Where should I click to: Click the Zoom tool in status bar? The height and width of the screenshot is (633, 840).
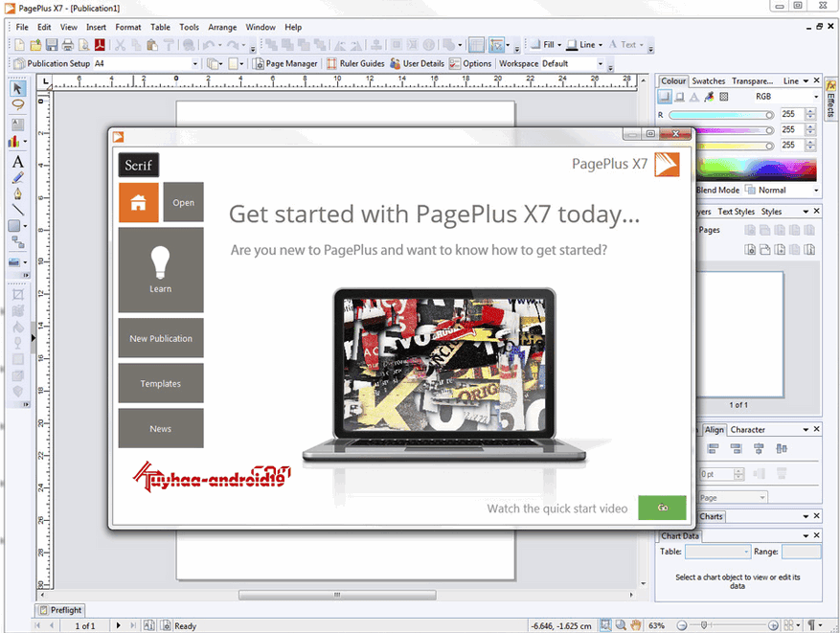[621, 625]
